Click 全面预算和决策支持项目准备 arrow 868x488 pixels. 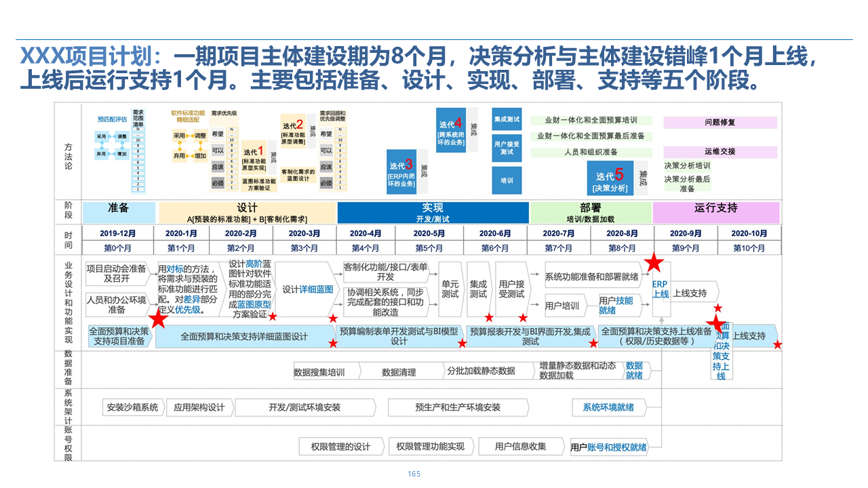[x=119, y=336]
